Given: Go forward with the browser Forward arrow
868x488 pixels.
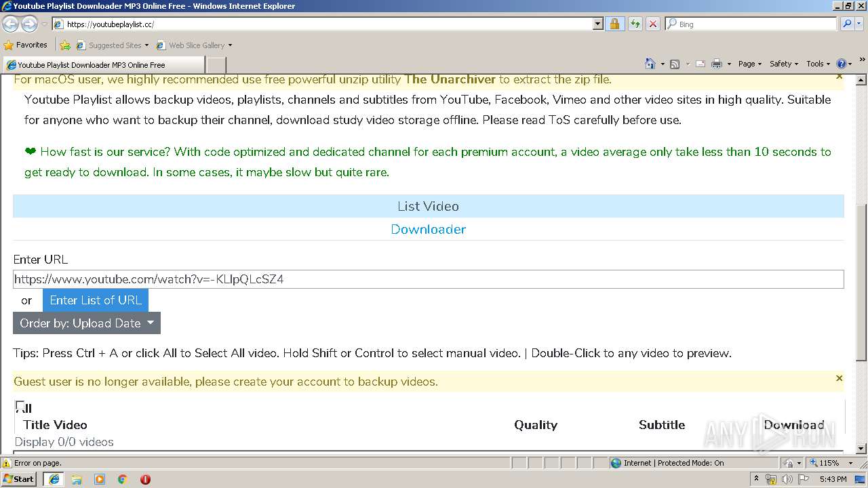Looking at the screenshot, I should tap(29, 24).
